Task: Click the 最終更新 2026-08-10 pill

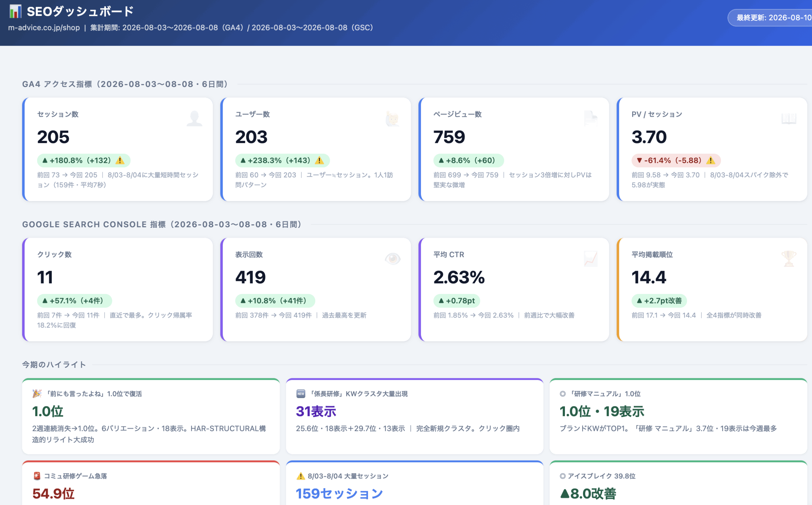Action: click(x=770, y=18)
